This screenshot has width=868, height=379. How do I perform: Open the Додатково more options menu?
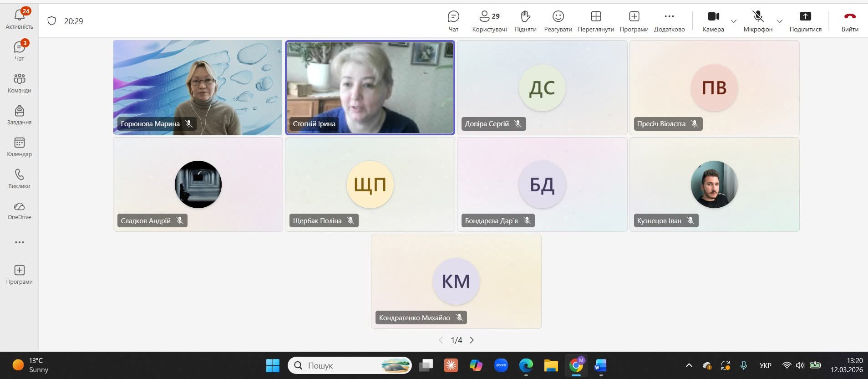669,21
